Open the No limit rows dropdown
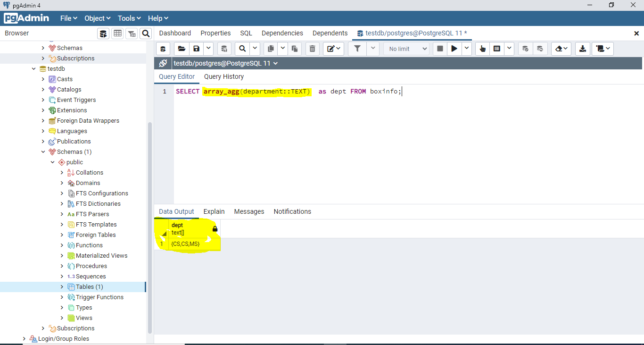Viewport: 644px width, 345px height. pyautogui.click(x=406, y=49)
